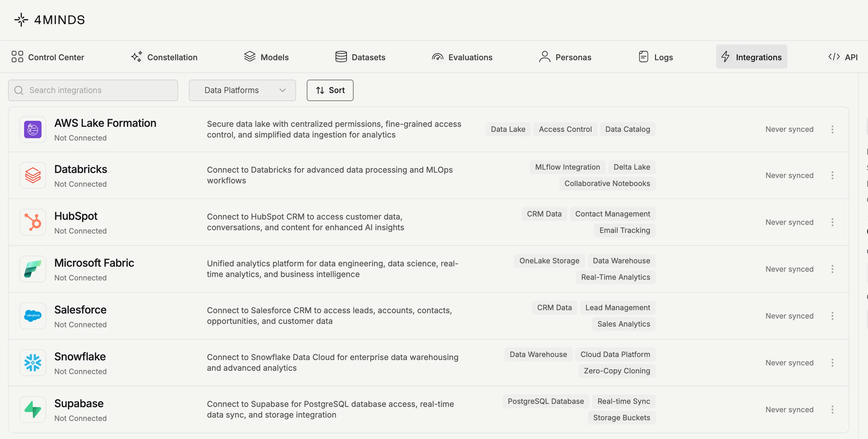Click the 4MINDS logo
Image resolution: width=868 pixels, height=439 pixels.
(x=50, y=20)
